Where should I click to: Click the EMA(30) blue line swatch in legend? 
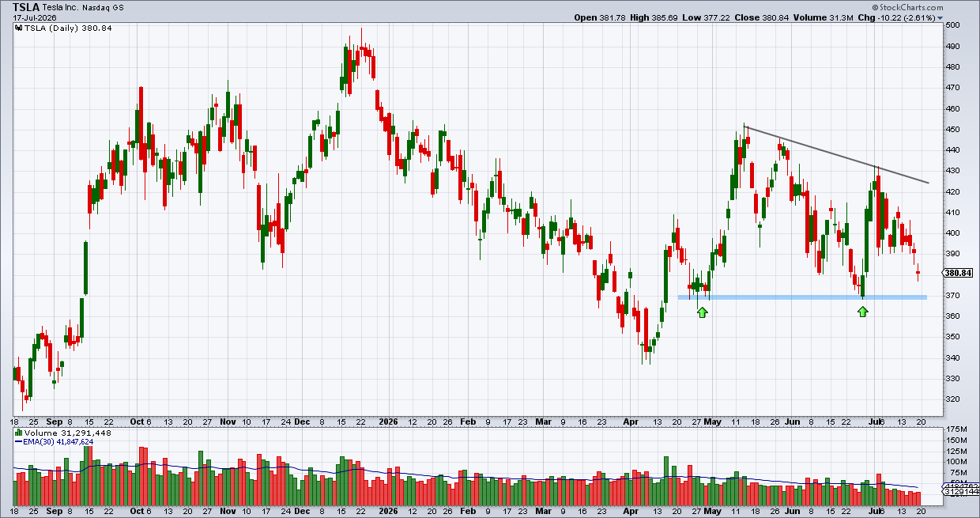coord(19,443)
